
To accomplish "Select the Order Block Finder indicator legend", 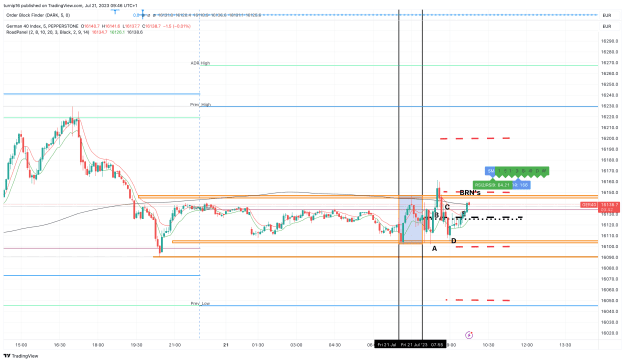I will pyautogui.click(x=38, y=15).
